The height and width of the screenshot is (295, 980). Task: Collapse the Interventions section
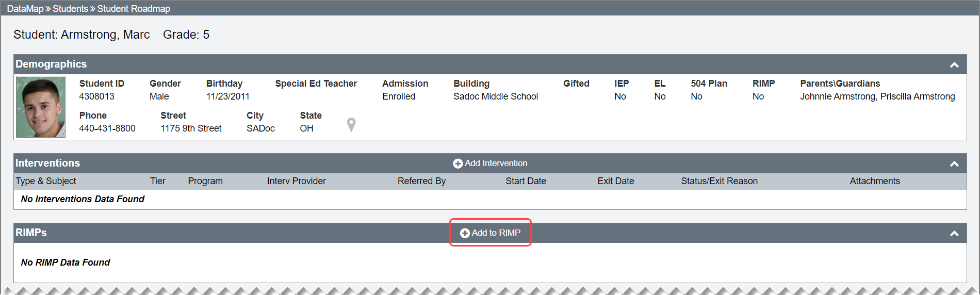[x=954, y=164]
